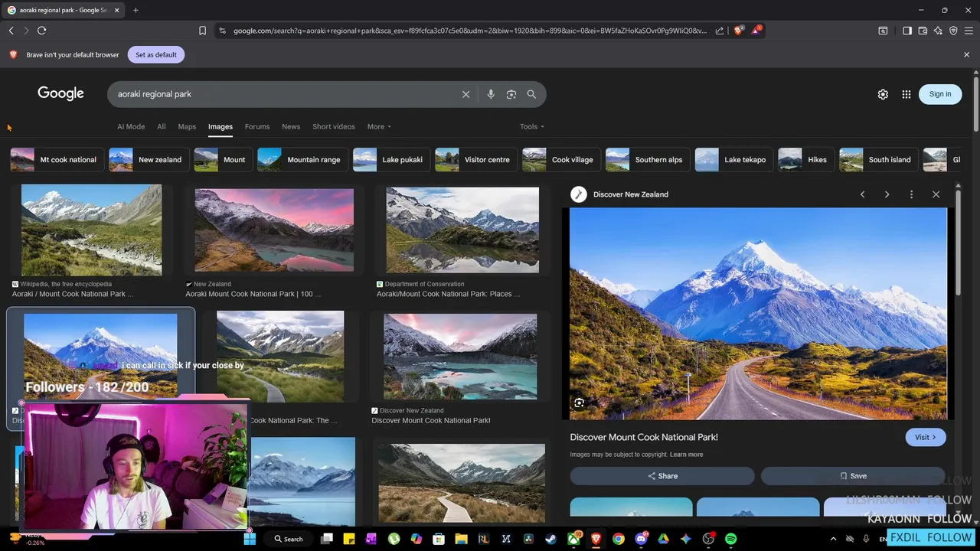Open Department of Conservation image result
The height and width of the screenshot is (551, 980).
(462, 230)
